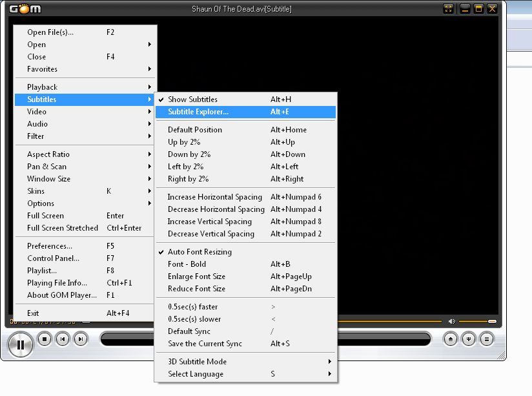The image size is (532, 396).
Task: Choose Open File(s)... menu item
Action: coord(85,32)
